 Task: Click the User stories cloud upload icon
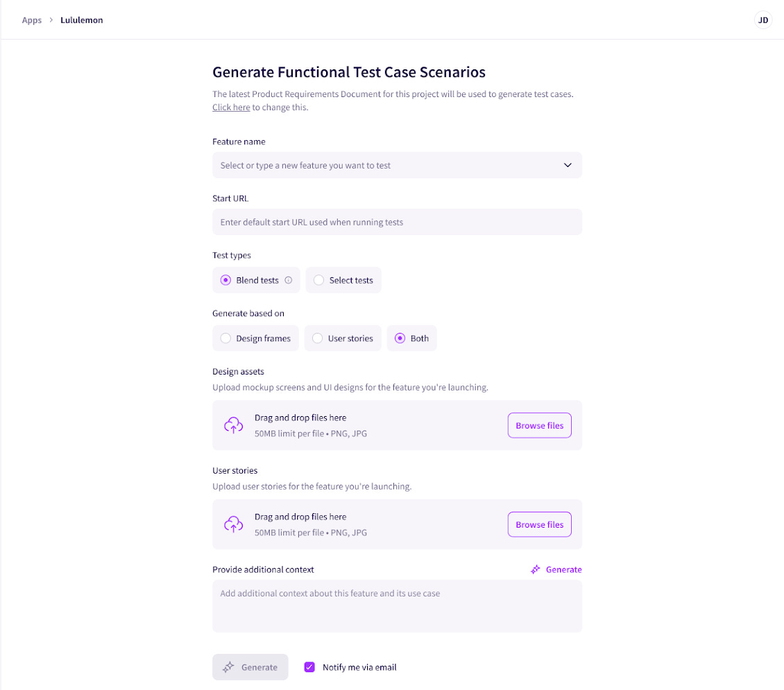[234, 524]
